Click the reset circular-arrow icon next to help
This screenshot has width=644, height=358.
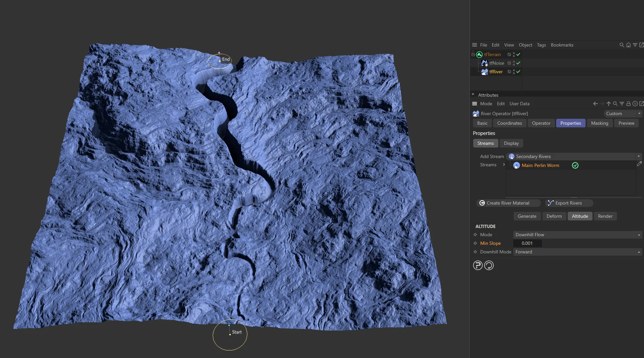click(489, 265)
